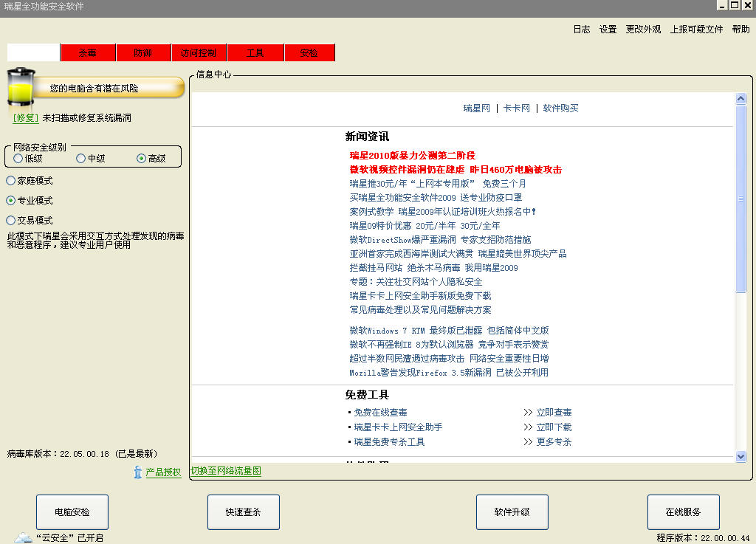Open the 软件购买 link
The image size is (756, 544).
560,109
